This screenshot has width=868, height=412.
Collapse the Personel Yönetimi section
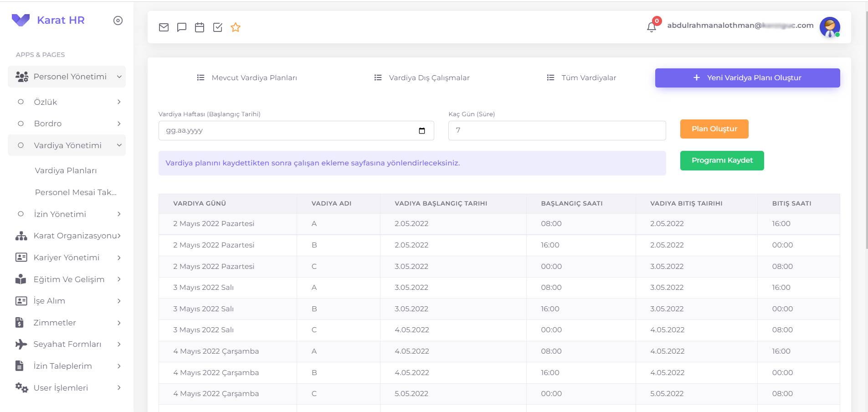coord(119,76)
